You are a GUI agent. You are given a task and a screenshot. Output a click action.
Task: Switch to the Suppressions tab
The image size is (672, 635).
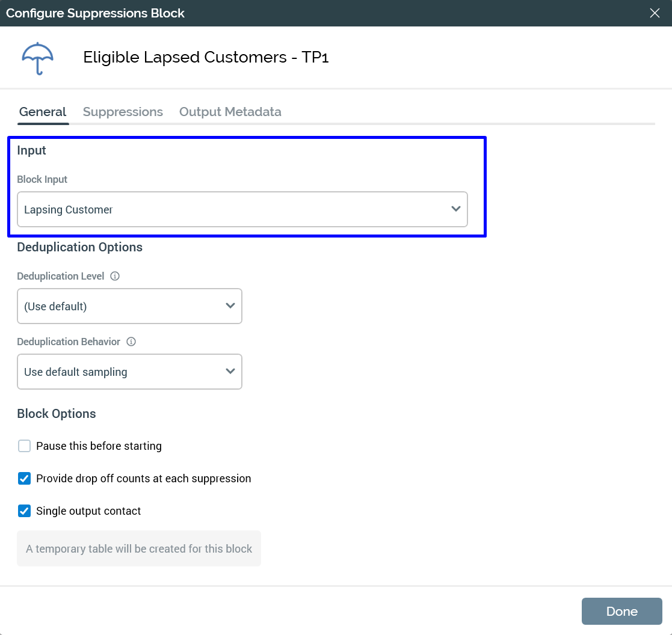(x=123, y=112)
